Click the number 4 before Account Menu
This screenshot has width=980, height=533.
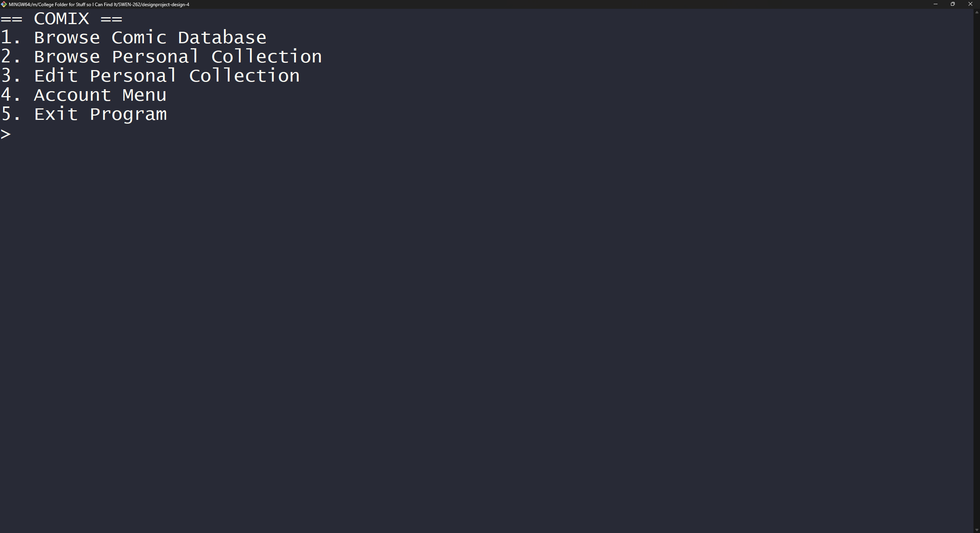(6, 95)
